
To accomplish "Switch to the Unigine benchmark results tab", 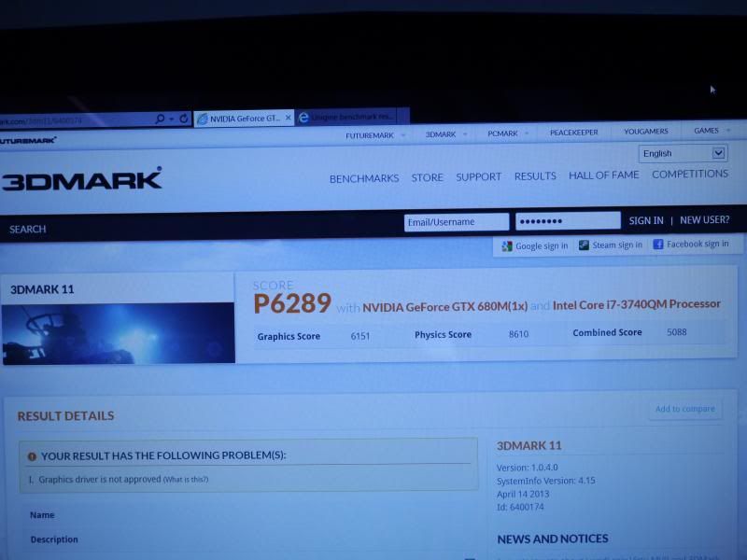I will (x=352, y=117).
